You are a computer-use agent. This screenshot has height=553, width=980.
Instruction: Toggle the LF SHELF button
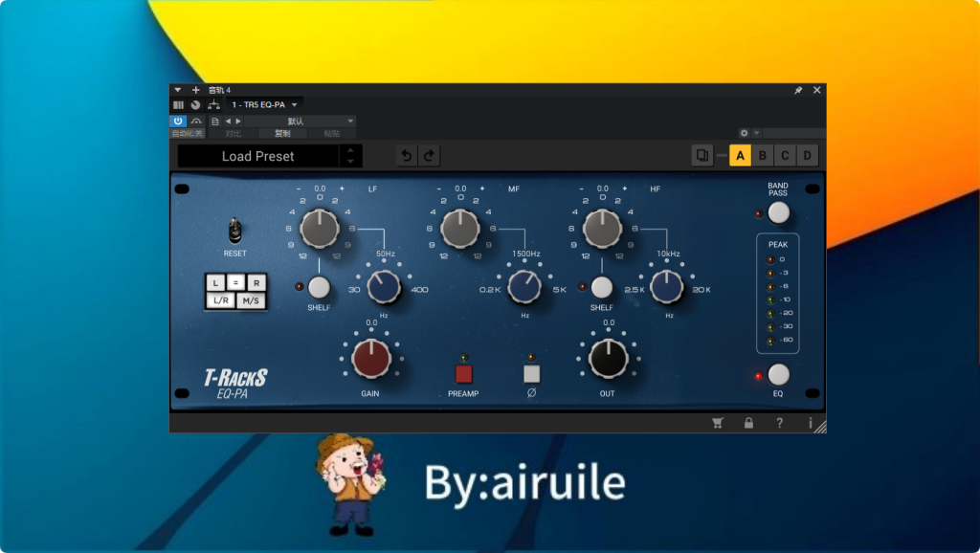[319, 287]
